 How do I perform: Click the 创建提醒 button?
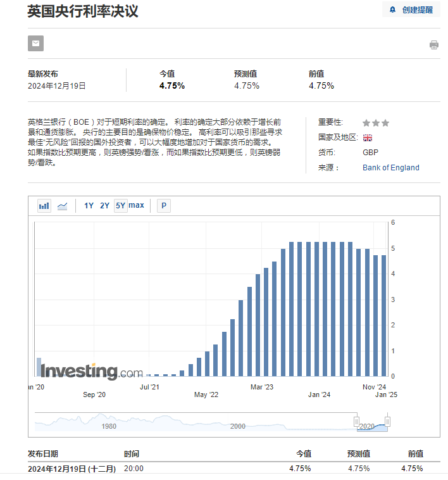(411, 10)
